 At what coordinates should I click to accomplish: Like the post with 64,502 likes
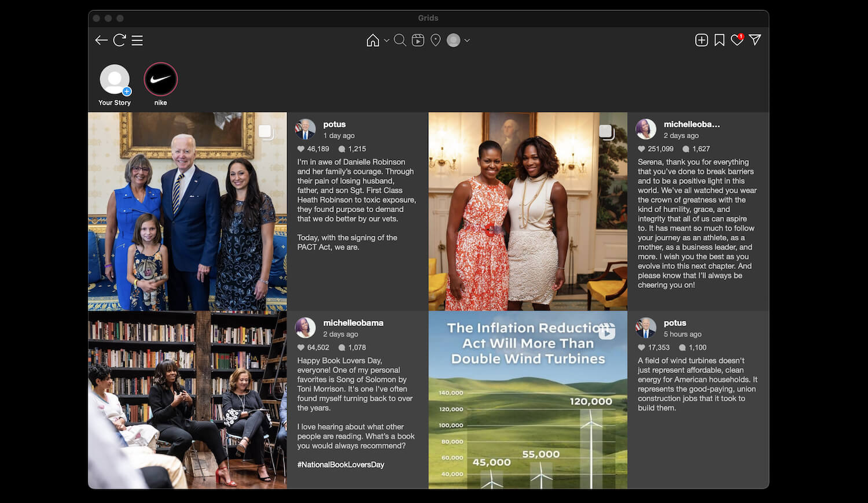pos(301,347)
